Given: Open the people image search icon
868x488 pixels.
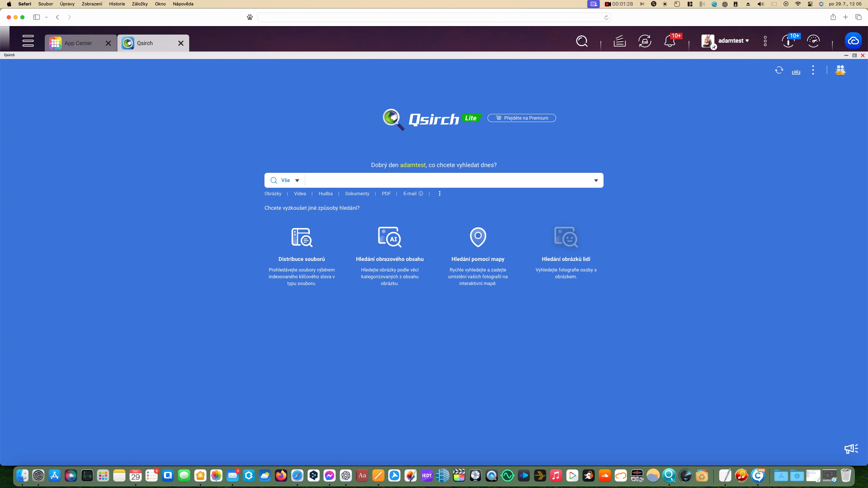Looking at the screenshot, I should (566, 237).
